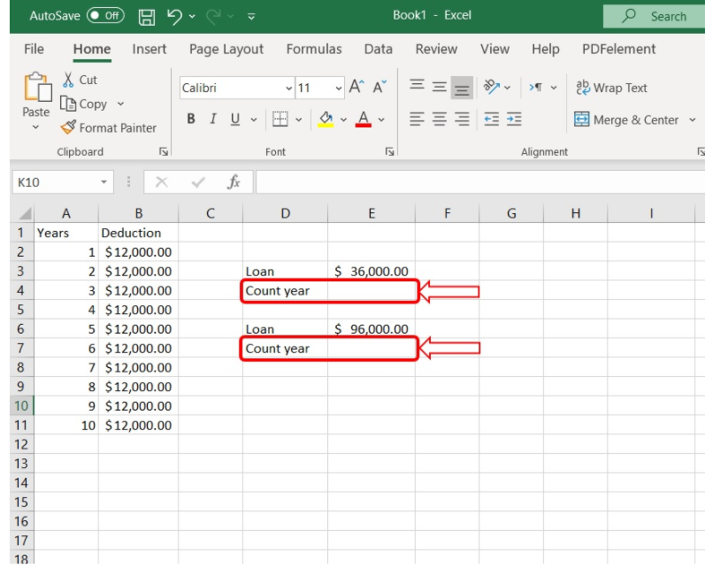This screenshot has height=576, width=728.
Task: Click the Name Box showing K10
Action: (x=55, y=182)
